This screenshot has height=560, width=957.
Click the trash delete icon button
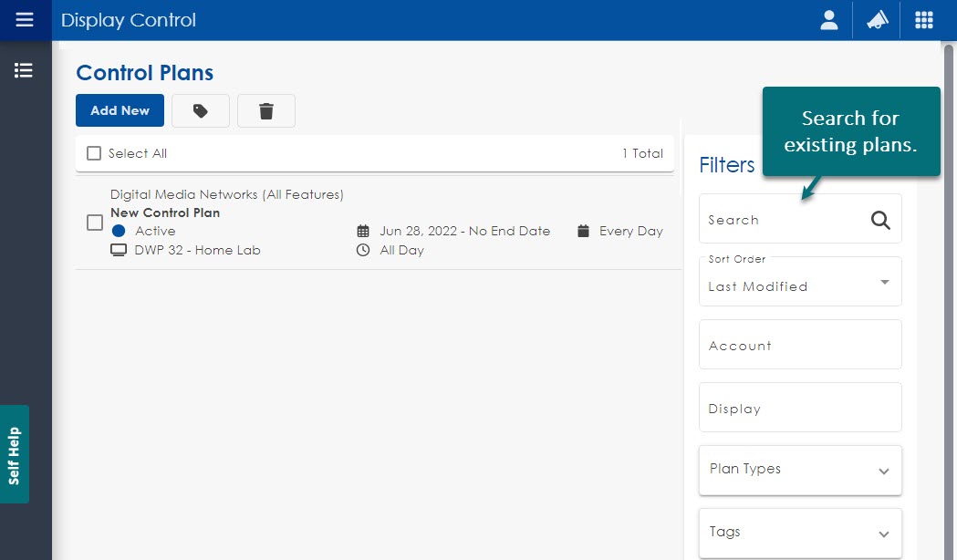click(266, 110)
